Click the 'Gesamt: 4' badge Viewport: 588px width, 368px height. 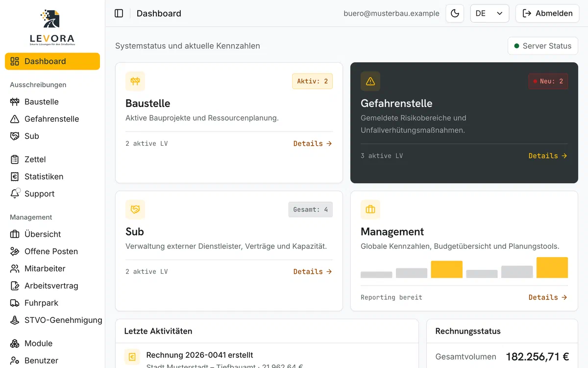pyautogui.click(x=311, y=210)
